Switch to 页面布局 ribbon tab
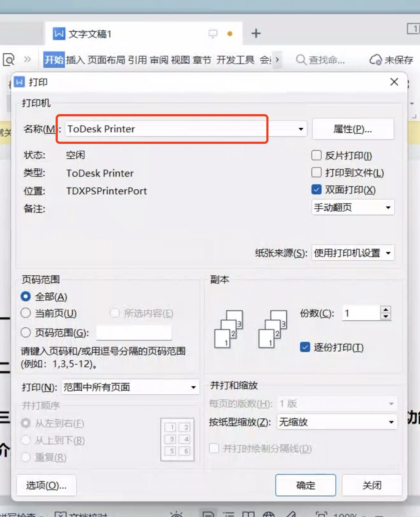 coord(106,60)
